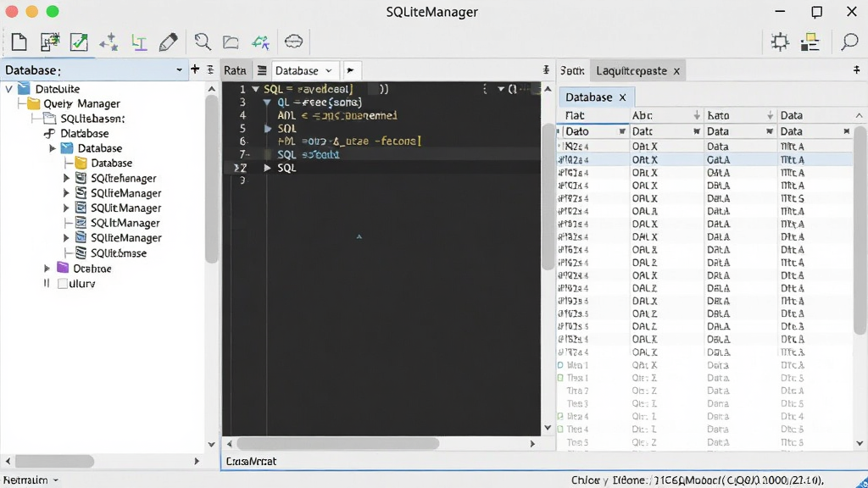Click the sidebar horizontal scrollbar thumb

[x=54, y=461]
